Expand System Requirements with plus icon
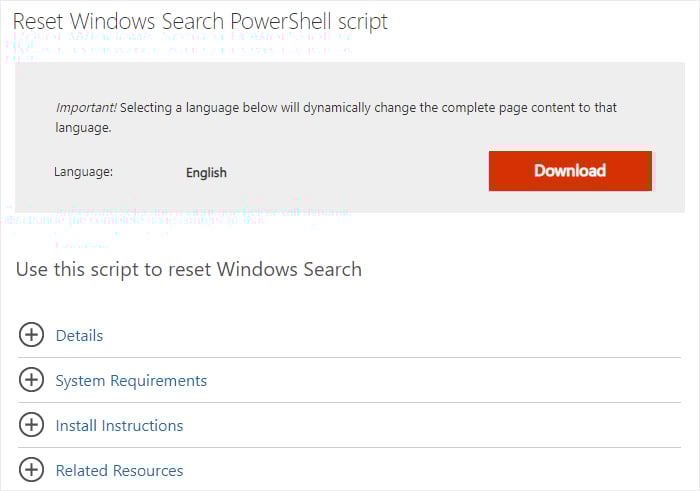 pos(31,380)
